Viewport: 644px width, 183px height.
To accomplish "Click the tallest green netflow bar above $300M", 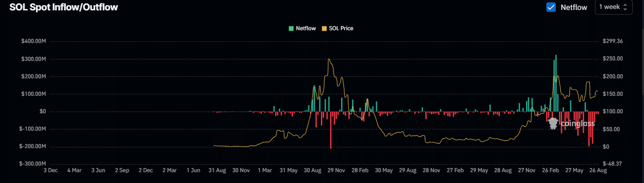I will (556, 83).
